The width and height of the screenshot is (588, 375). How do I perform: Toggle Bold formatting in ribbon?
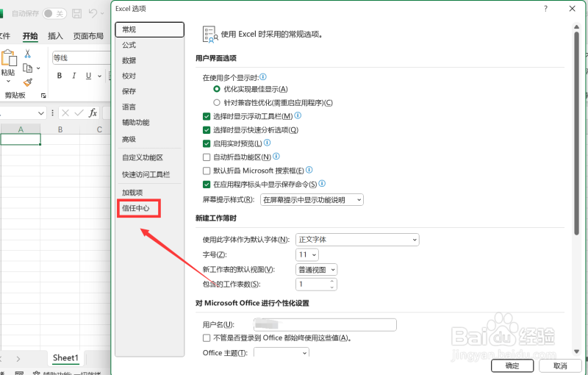click(x=60, y=76)
